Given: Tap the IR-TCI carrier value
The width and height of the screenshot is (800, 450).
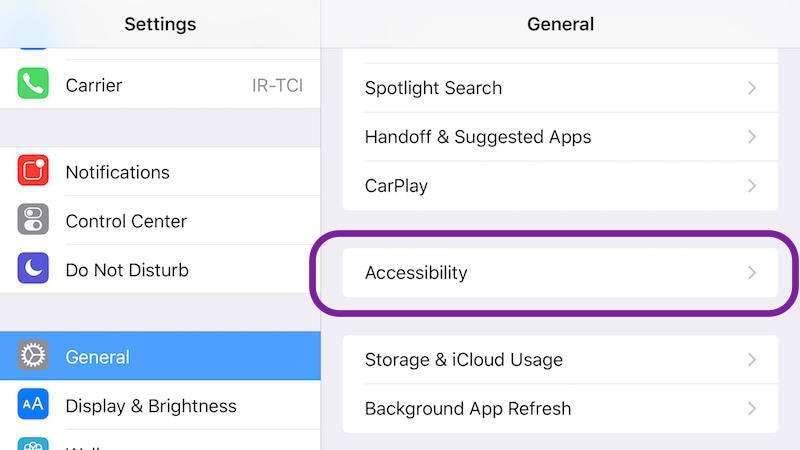Looking at the screenshot, I should click(x=277, y=86).
